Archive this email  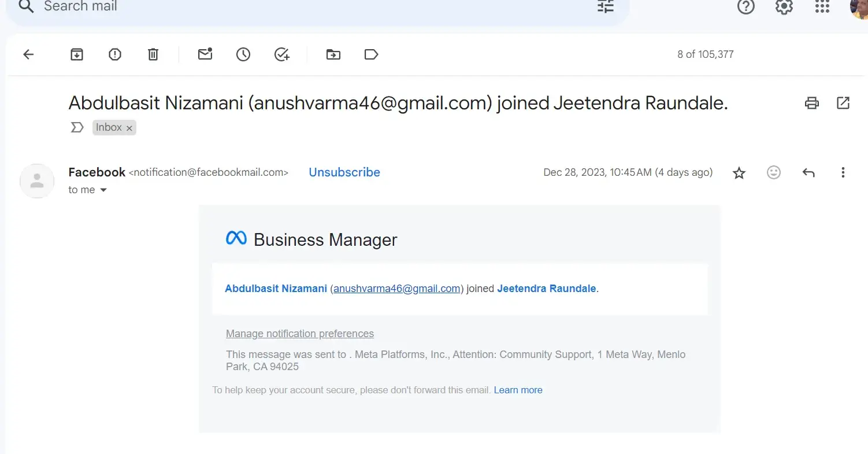(x=77, y=54)
